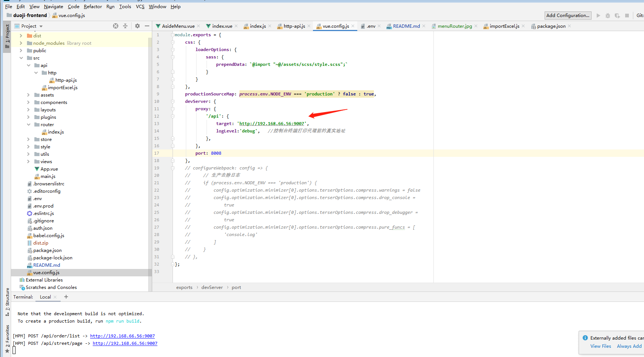Click the Debug bug icon in toolbar
Screen dimensions: 644x357
pyautogui.click(x=608, y=16)
